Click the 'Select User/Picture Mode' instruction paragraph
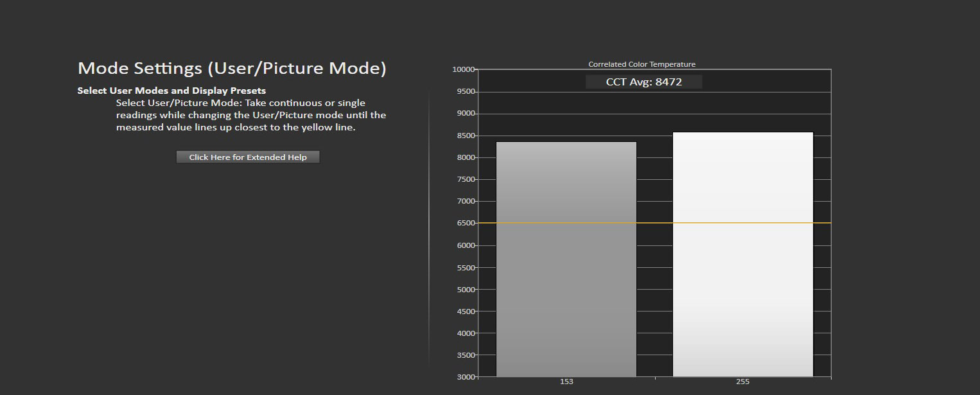 tap(251, 115)
